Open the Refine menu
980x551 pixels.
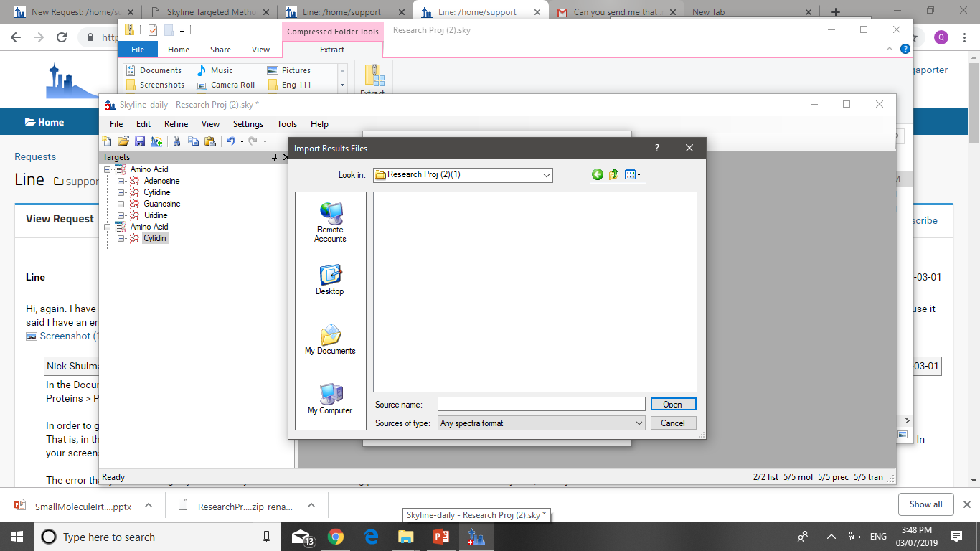176,124
